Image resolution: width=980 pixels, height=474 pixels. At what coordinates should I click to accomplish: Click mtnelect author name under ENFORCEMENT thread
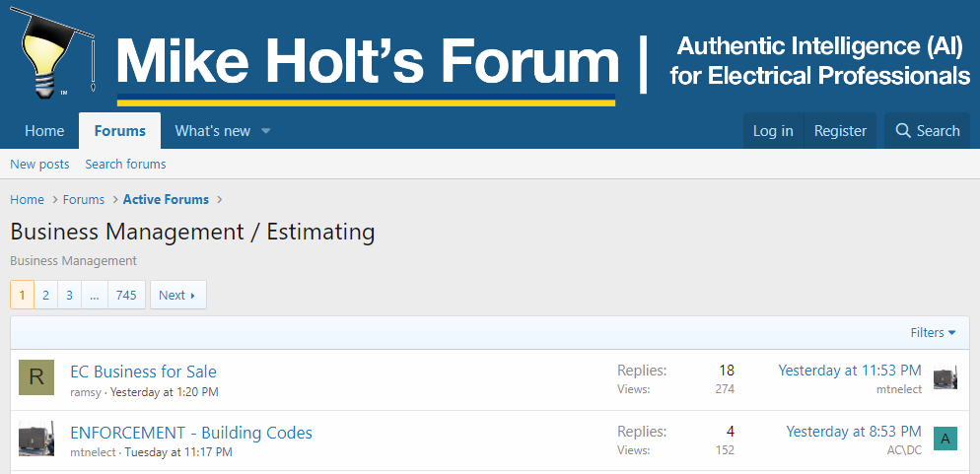[93, 452]
